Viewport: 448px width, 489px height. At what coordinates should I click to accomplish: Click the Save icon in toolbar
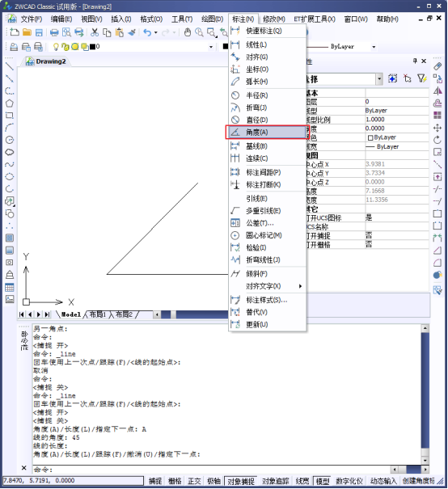pos(39,32)
